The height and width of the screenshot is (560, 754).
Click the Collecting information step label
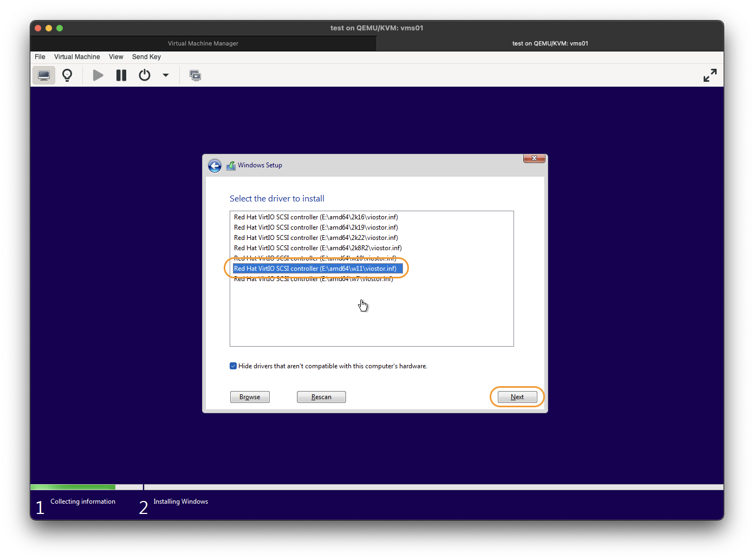point(83,502)
